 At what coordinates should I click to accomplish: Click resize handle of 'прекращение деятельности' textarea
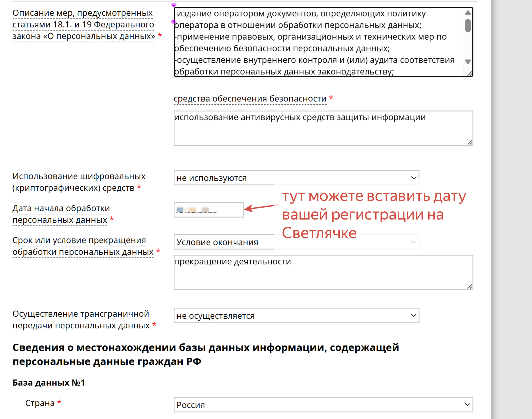tap(470, 287)
